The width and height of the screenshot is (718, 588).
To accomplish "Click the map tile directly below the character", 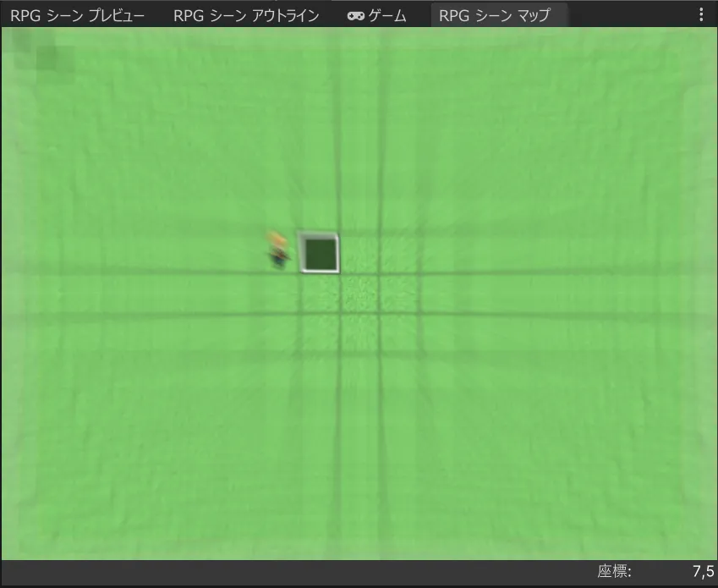I will [279, 294].
